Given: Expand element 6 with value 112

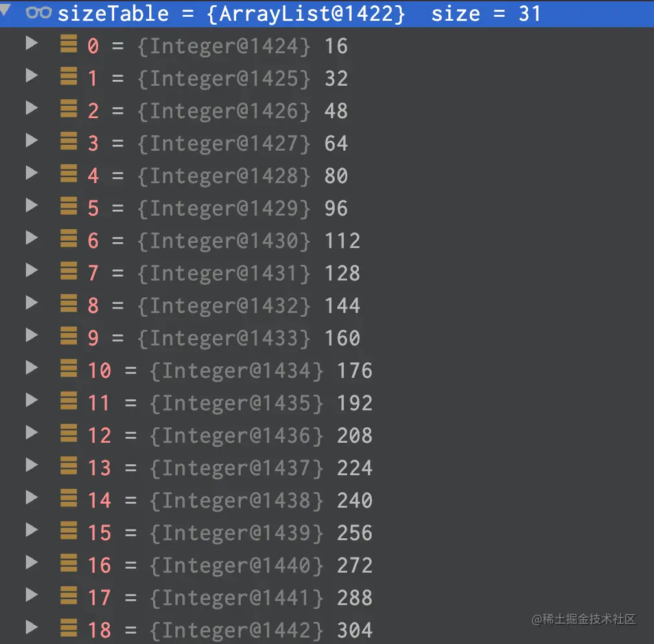Looking at the screenshot, I should [x=32, y=238].
